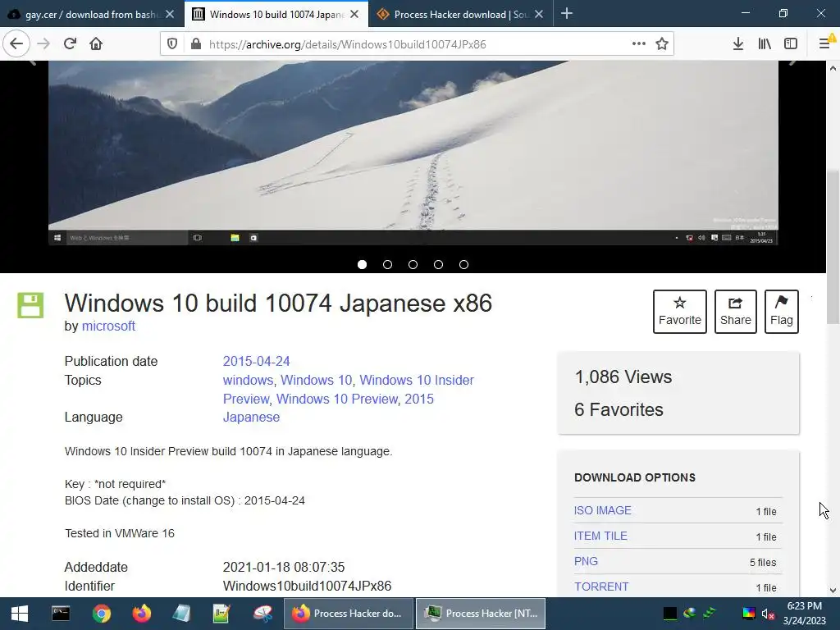840x630 pixels.
Task: Select the fifth carousel image dot
Action: (464, 265)
